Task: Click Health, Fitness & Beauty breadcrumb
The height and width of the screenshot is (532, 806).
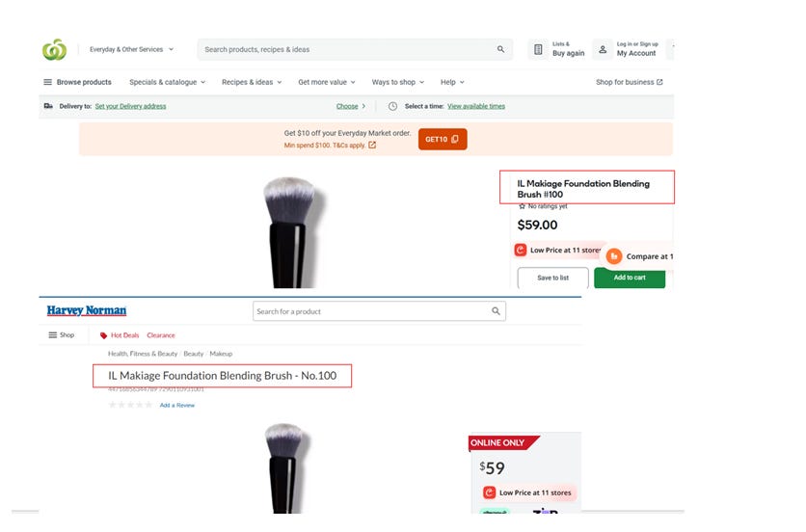Action: click(143, 354)
